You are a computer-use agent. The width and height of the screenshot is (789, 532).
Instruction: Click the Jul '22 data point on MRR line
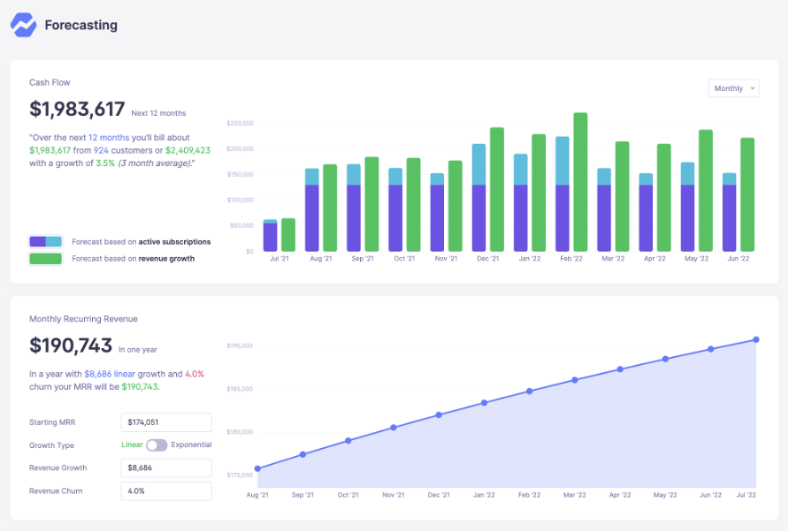[x=756, y=339]
